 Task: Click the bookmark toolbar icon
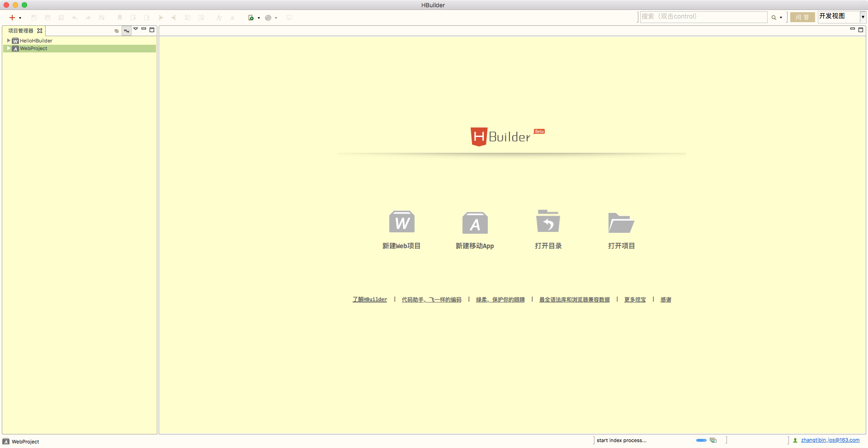(120, 18)
